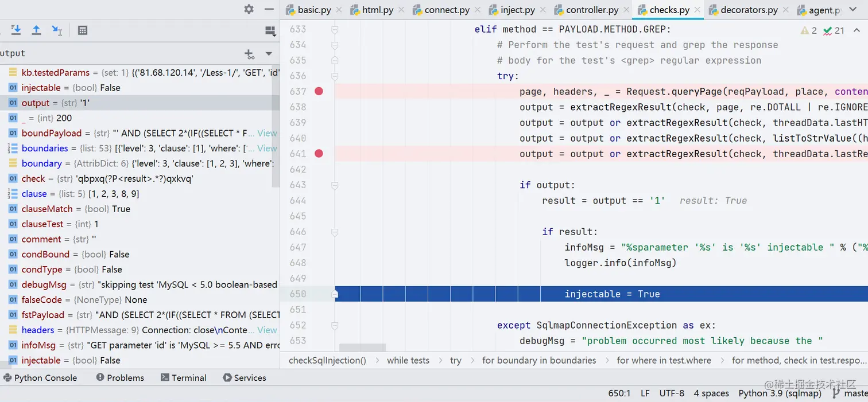Click the restore layout icon
The height and width of the screenshot is (402, 868).
point(270,31)
